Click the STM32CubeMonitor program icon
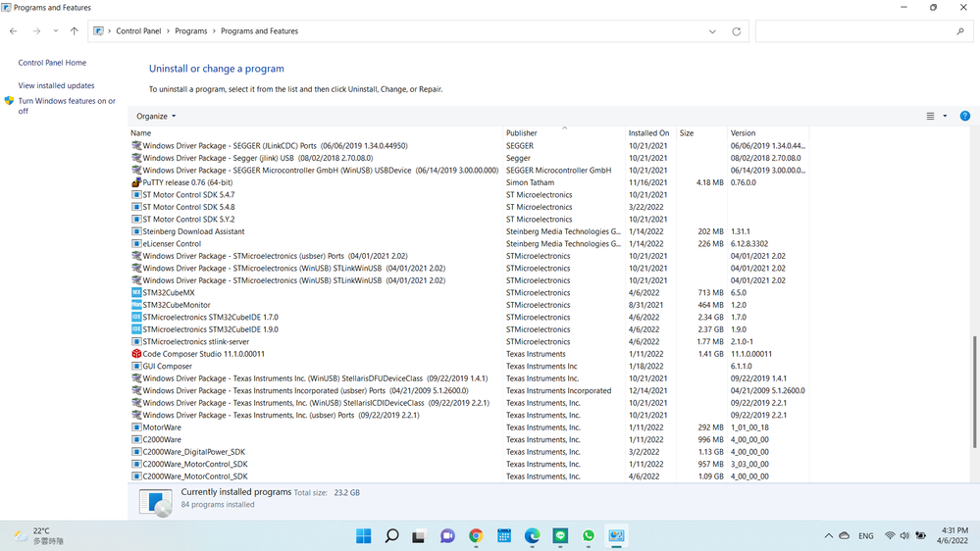 click(136, 305)
